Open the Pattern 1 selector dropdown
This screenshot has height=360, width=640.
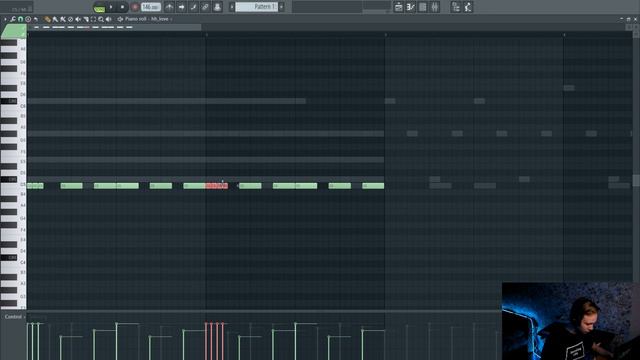pos(257,7)
